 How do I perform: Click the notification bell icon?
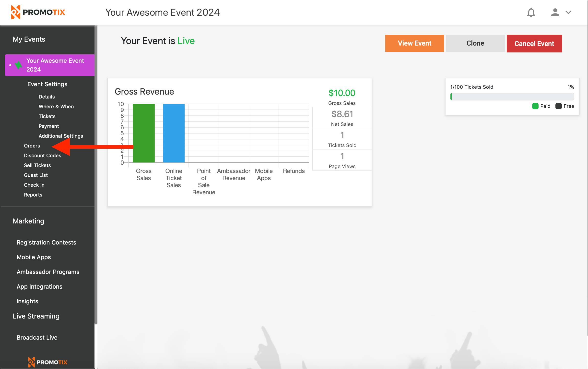coord(531,12)
